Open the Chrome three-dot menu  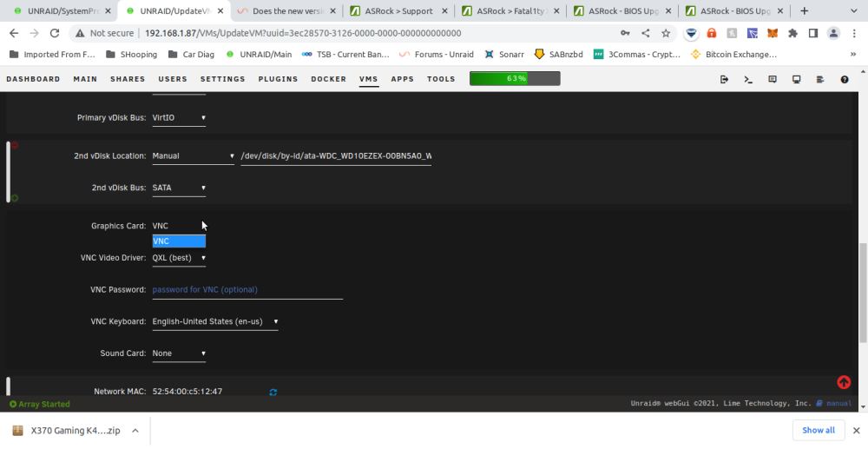tap(855, 33)
